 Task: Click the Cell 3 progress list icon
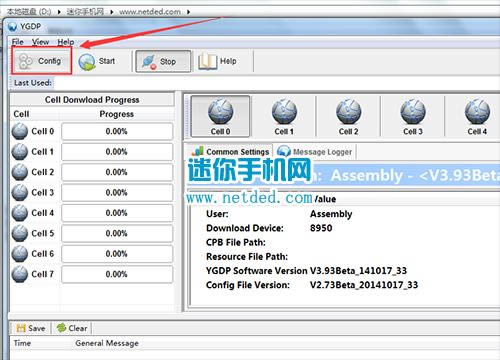(20, 192)
